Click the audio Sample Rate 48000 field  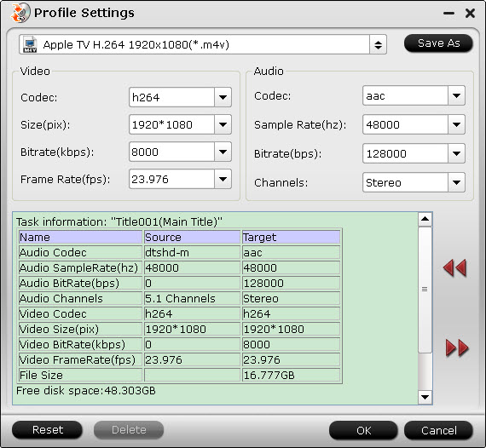tap(405, 124)
